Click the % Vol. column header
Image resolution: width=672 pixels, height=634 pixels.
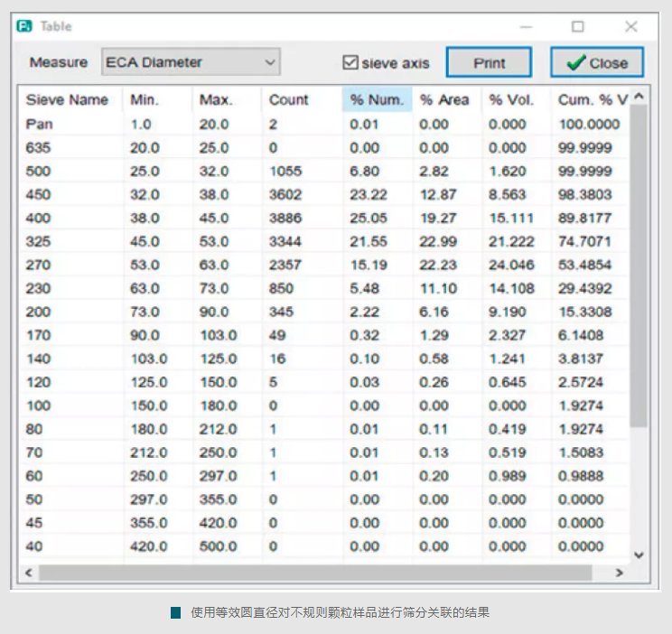tap(514, 99)
